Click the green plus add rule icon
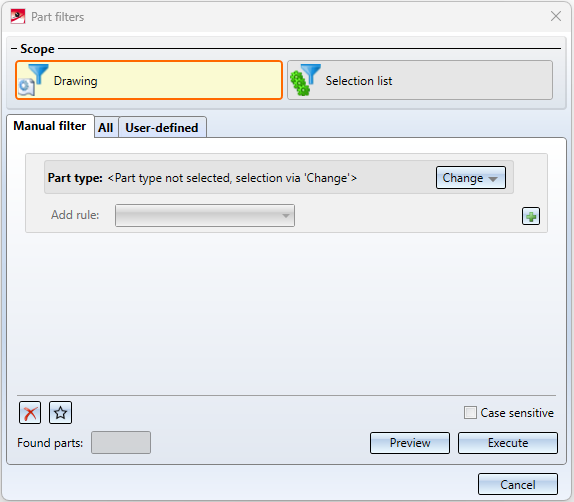This screenshot has width=574, height=502. click(530, 216)
